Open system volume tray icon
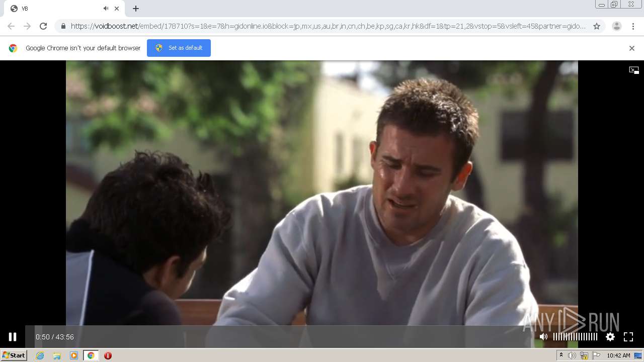 click(x=572, y=355)
